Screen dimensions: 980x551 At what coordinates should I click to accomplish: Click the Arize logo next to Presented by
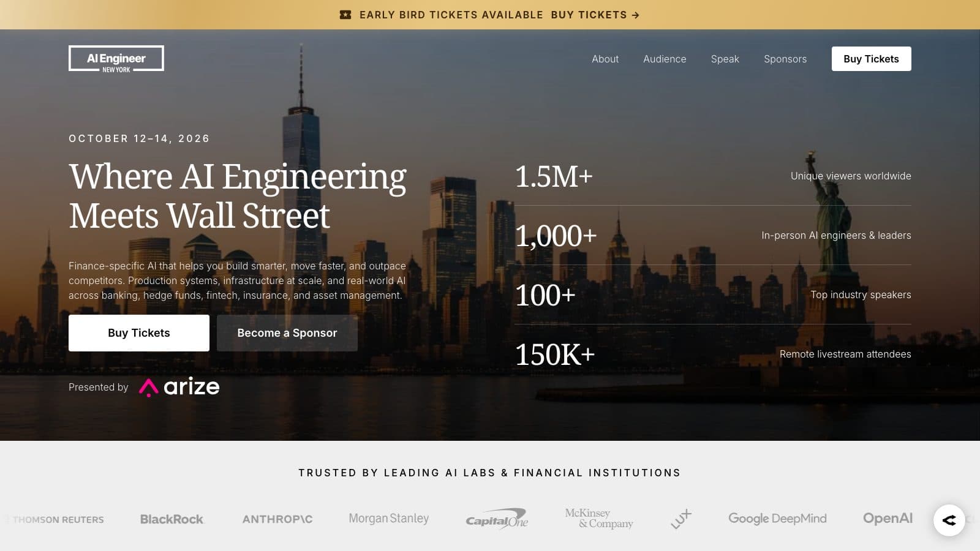tap(179, 387)
